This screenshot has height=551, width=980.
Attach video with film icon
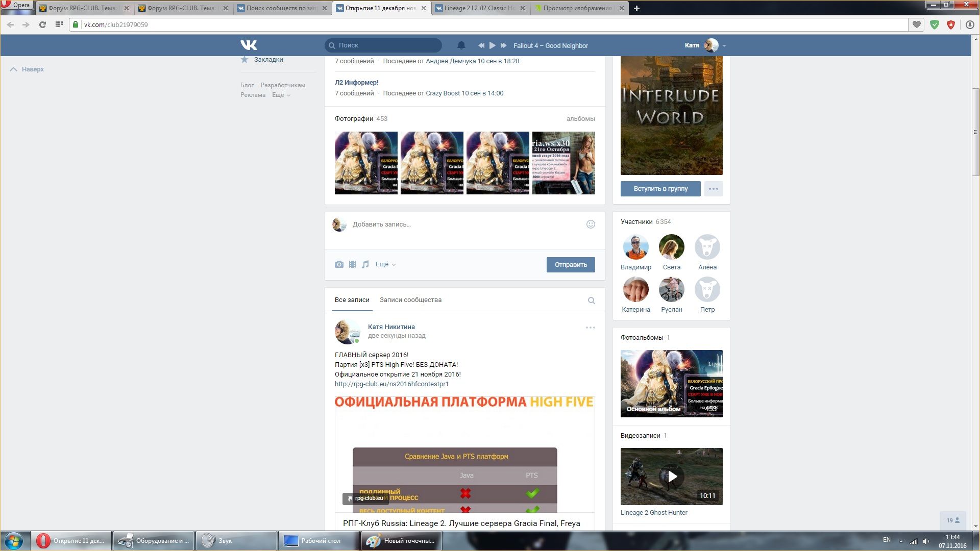(352, 264)
